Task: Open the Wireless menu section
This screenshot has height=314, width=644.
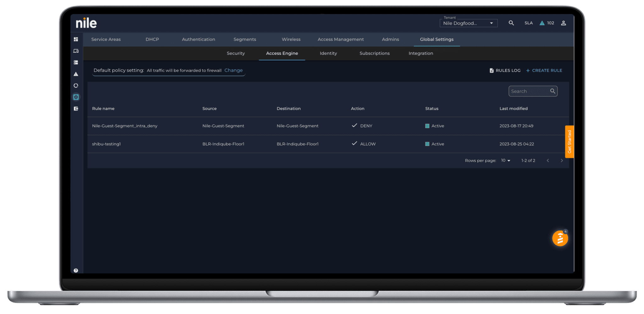Action: pos(291,39)
